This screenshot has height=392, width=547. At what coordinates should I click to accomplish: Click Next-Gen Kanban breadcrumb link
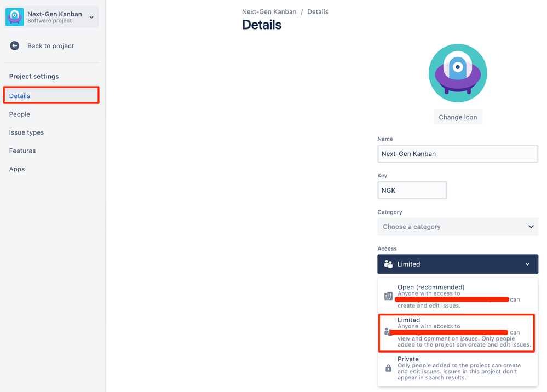tap(269, 12)
